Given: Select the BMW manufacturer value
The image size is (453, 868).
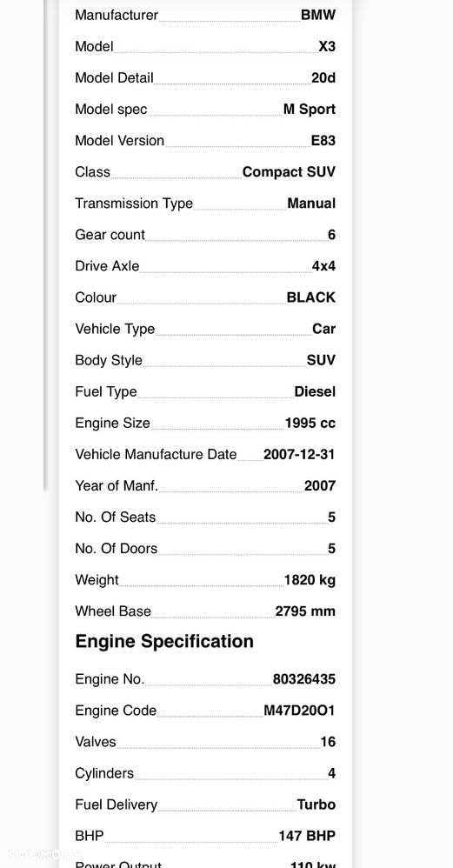Looking at the screenshot, I should tap(318, 15).
